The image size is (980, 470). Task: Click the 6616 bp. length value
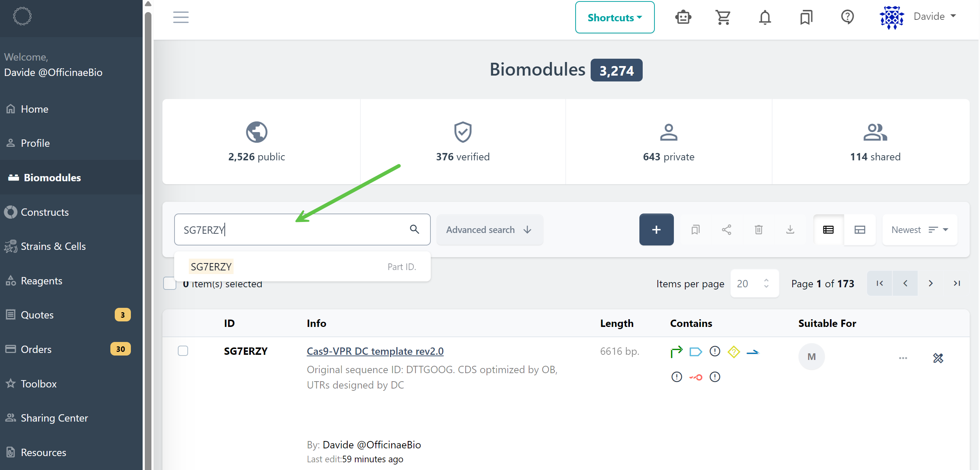click(619, 351)
